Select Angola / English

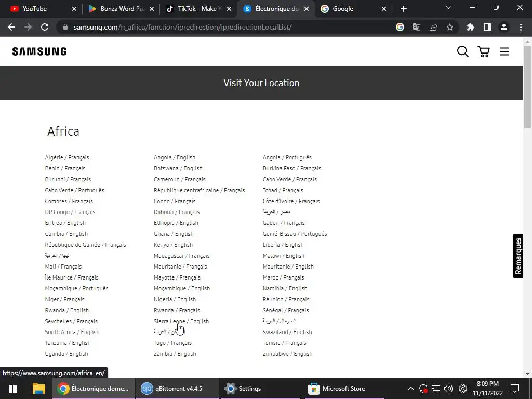click(x=175, y=157)
